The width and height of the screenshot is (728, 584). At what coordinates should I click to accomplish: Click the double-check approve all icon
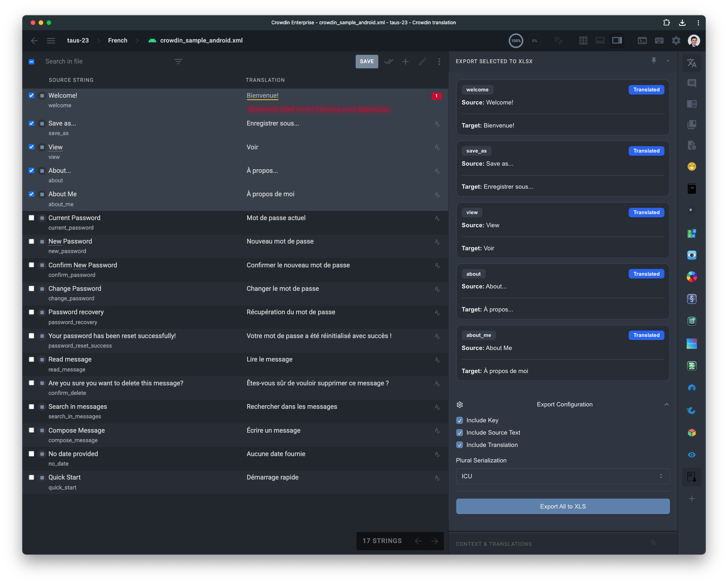[x=389, y=62]
